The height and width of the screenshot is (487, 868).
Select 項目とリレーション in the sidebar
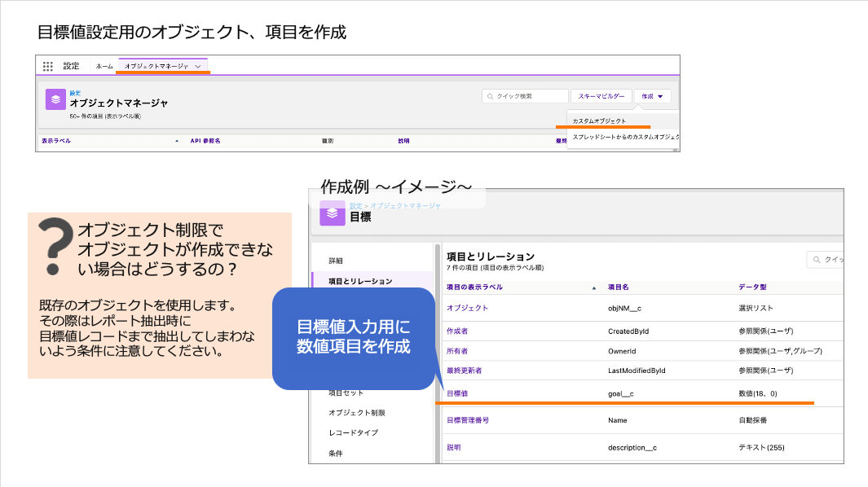click(360, 281)
